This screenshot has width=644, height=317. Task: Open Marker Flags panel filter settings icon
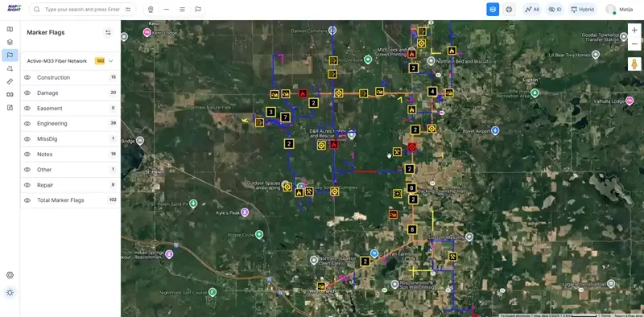(108, 32)
